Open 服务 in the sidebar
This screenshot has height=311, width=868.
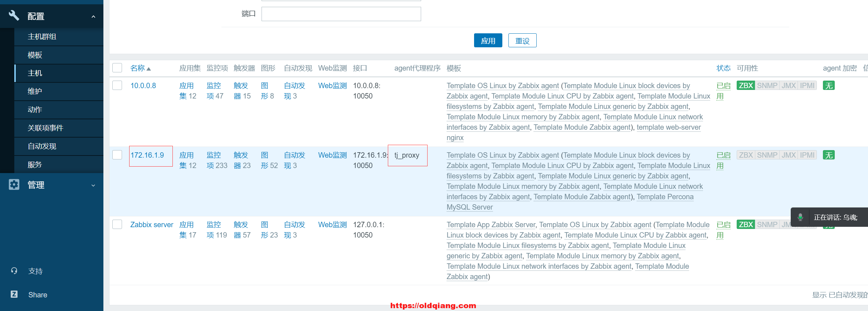[x=59, y=164]
